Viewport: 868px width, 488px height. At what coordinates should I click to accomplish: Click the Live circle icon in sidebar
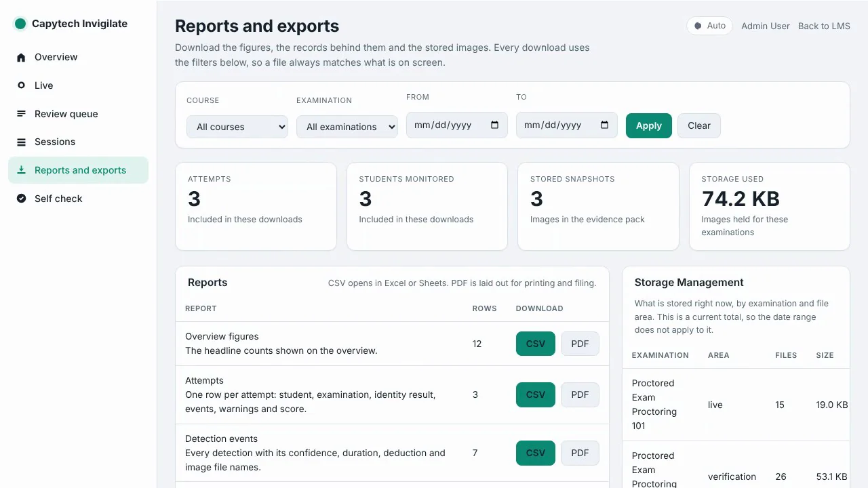[x=21, y=85]
